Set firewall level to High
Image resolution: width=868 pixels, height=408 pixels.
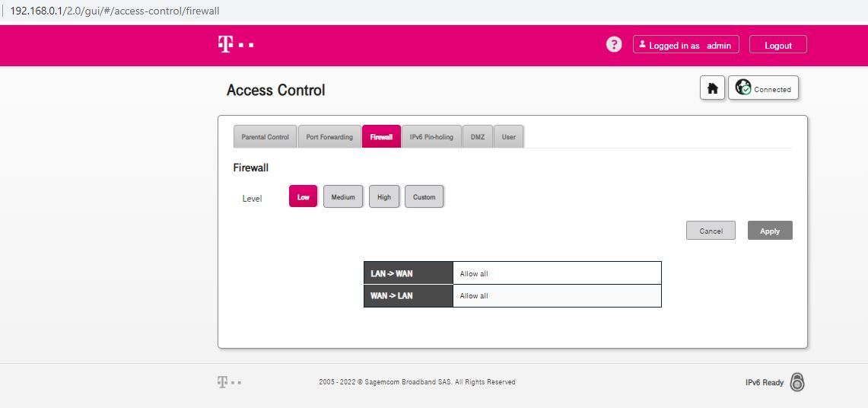[383, 196]
